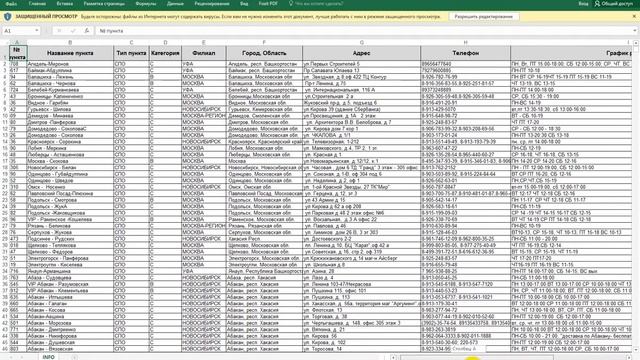Viewport: 640px width, 360px height.
Task: Click the 'Адрес' header cell
Action: pos(362,53)
